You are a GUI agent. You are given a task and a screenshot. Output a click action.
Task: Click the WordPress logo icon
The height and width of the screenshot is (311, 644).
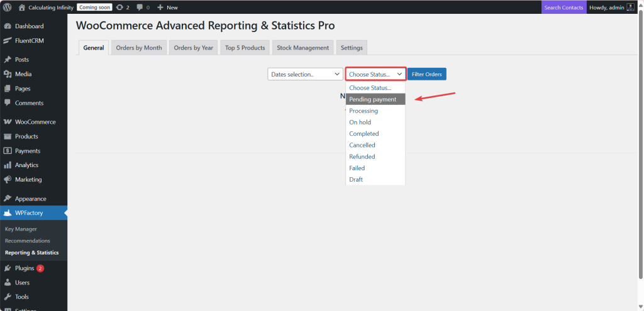tap(8, 8)
